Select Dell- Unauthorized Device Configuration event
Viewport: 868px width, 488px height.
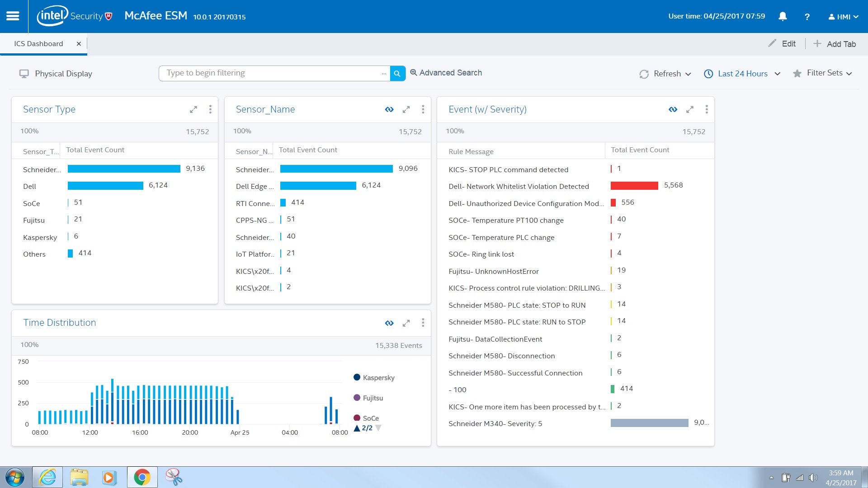576,203
